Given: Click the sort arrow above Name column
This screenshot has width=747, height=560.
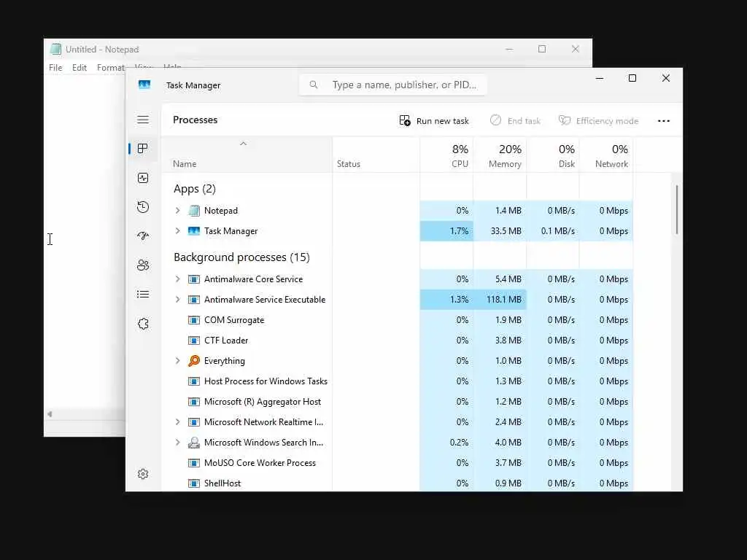Looking at the screenshot, I should coord(244,144).
